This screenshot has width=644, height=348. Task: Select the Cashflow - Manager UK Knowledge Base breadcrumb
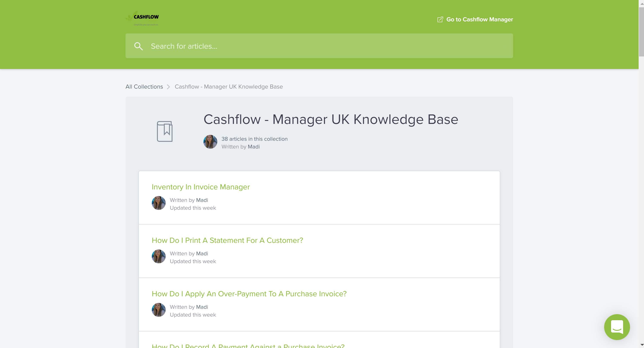click(x=229, y=87)
